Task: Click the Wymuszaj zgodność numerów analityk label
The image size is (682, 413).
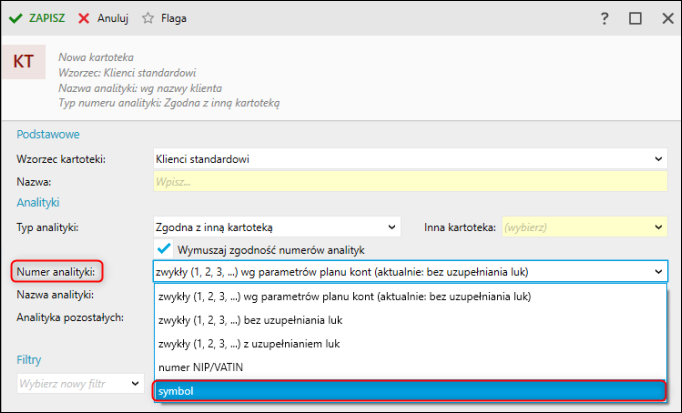Action: coord(271,250)
